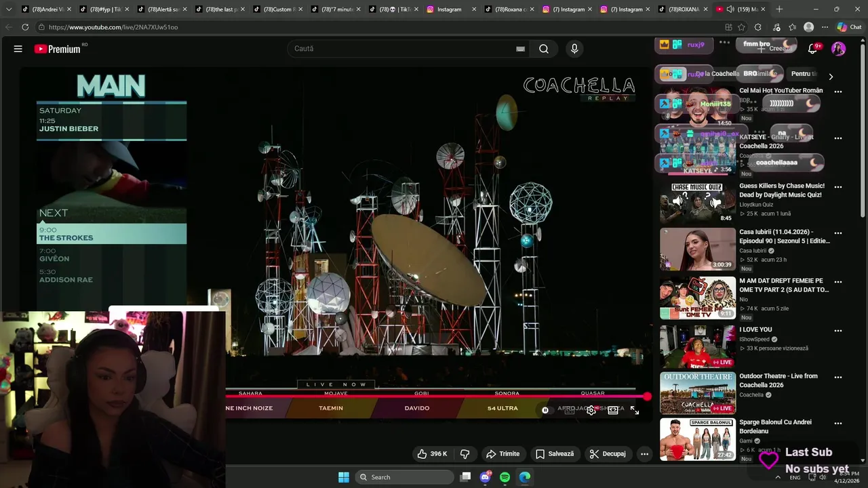The image size is (868, 488).
Task: Open YouTube notifications bell
Action: (812, 49)
